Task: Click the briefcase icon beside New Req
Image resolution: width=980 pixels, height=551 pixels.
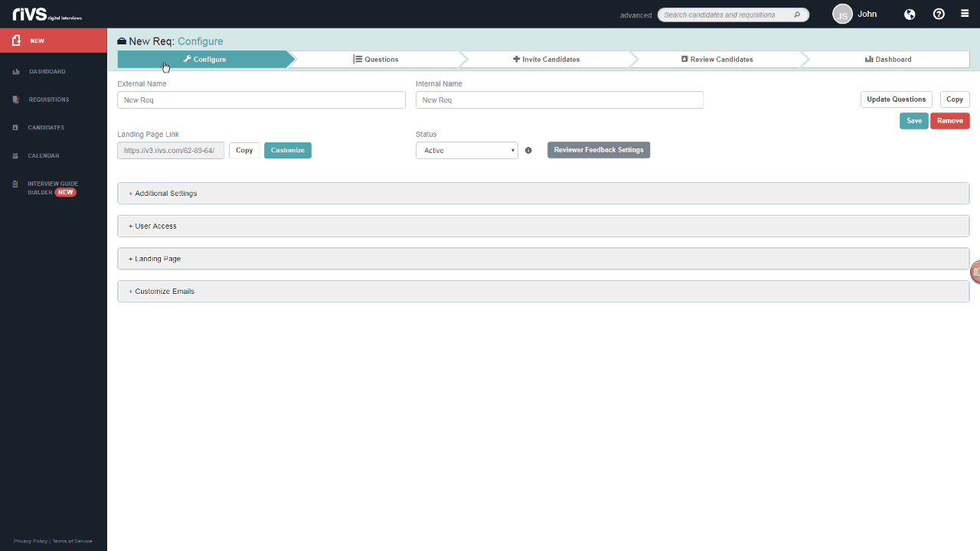Action: point(122,41)
